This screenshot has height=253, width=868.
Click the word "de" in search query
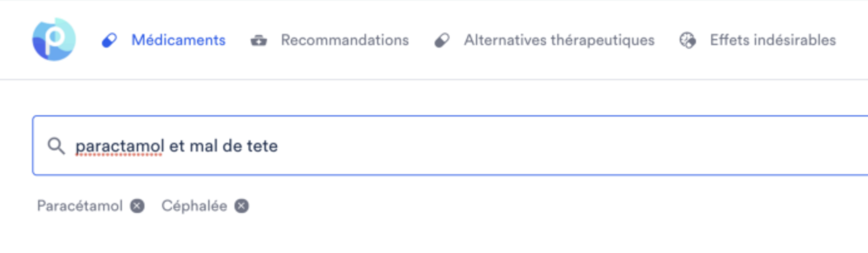tap(235, 147)
